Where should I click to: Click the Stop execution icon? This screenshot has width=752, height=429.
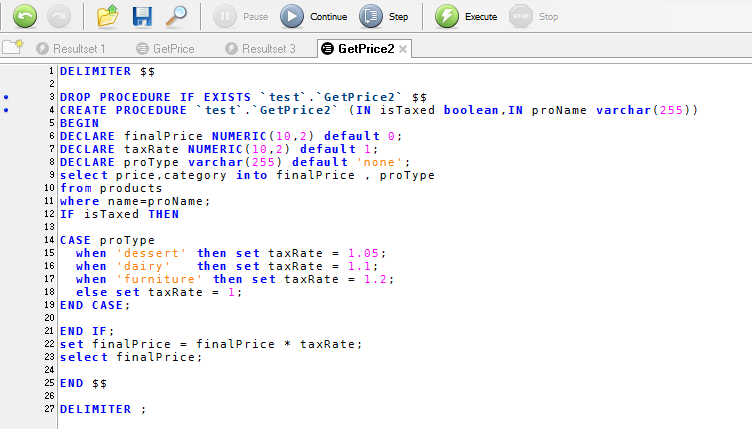[x=521, y=16]
